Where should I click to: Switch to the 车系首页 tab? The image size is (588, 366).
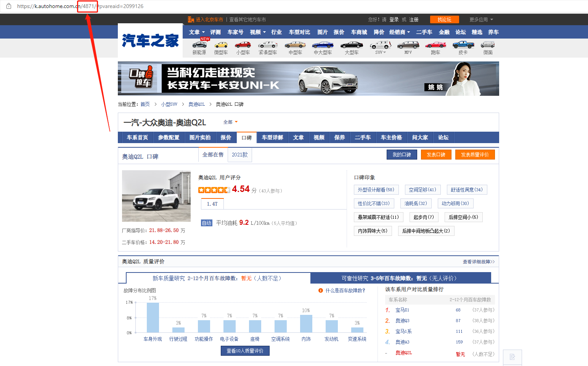137,137
